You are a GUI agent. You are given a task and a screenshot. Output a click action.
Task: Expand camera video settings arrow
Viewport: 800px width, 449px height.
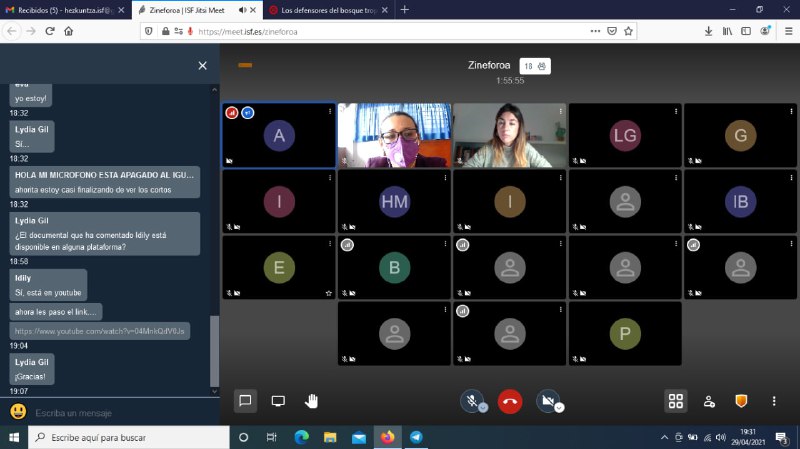[x=559, y=408]
